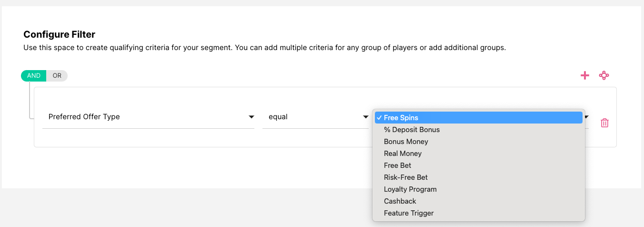Click the Configure Filter heading
644x227 pixels.
pos(60,34)
